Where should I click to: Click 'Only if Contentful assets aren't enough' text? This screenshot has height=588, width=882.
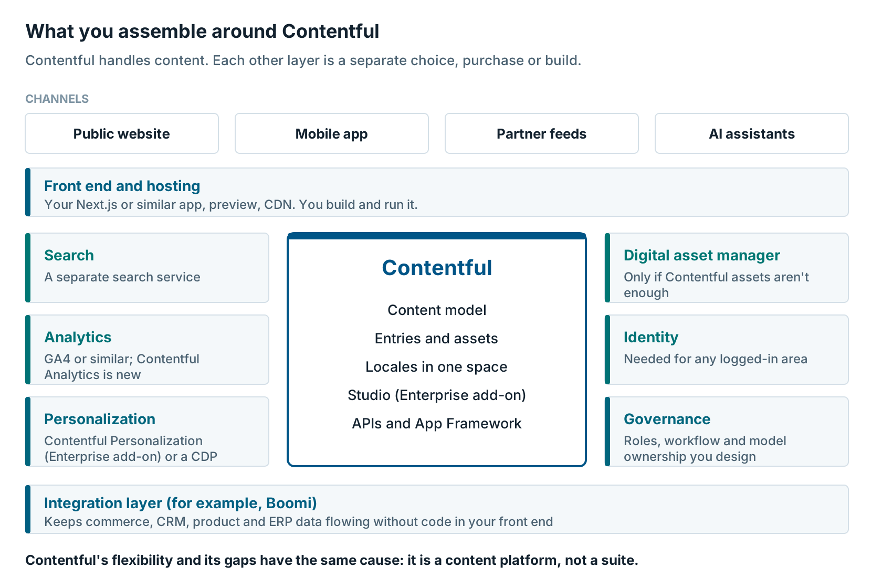(x=717, y=285)
